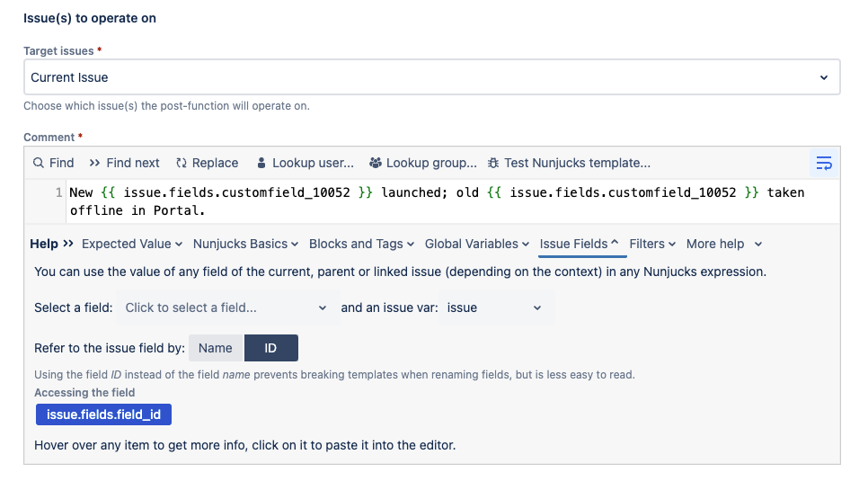Click the Find next label
The width and height of the screenshot is (868, 490).
133,163
